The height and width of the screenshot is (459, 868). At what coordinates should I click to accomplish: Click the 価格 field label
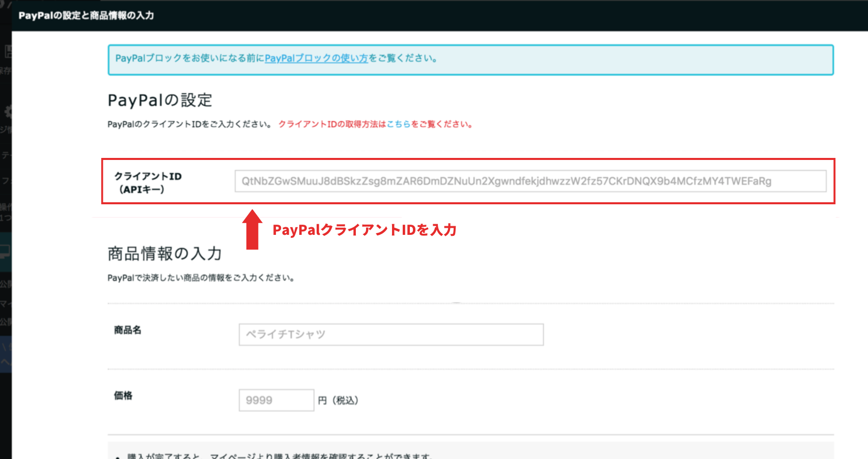(123, 395)
